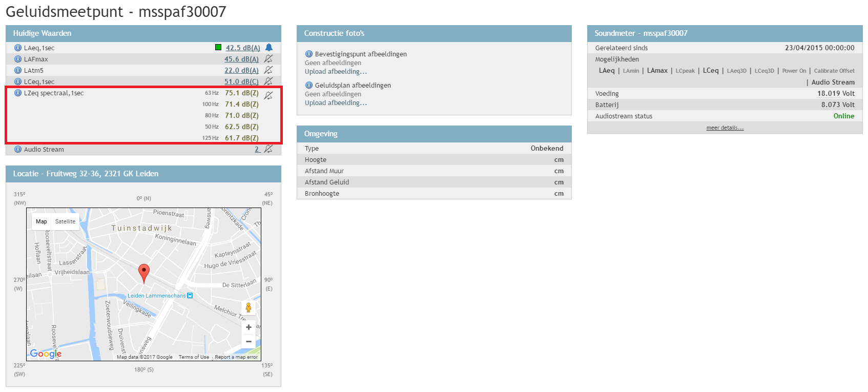This screenshot has height=392, width=868.
Task: Switch the map to Satellite view
Action: pyautogui.click(x=65, y=221)
